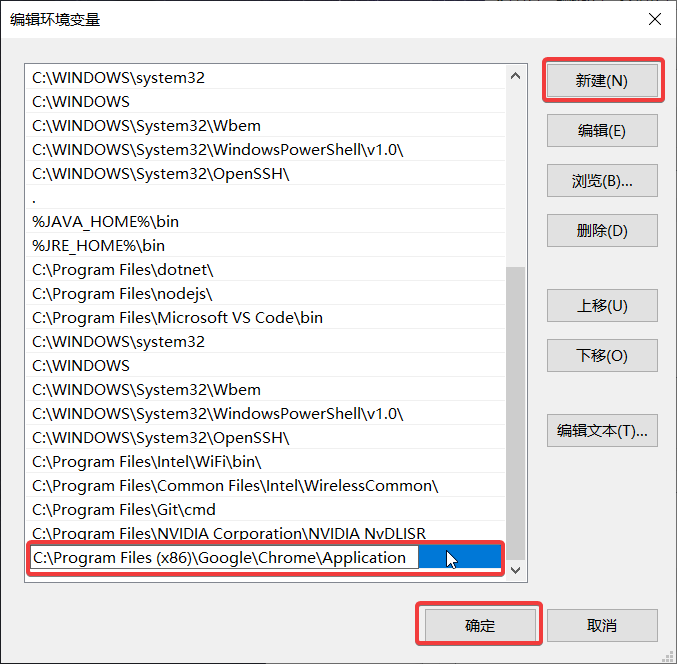Click the scrollbar down arrow
The height and width of the screenshot is (664, 677).
515,570
